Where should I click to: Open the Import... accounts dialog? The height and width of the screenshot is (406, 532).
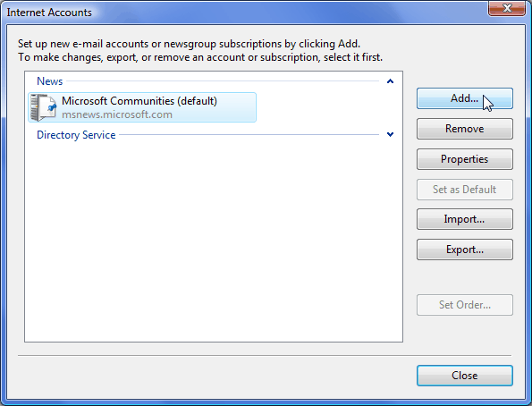464,219
